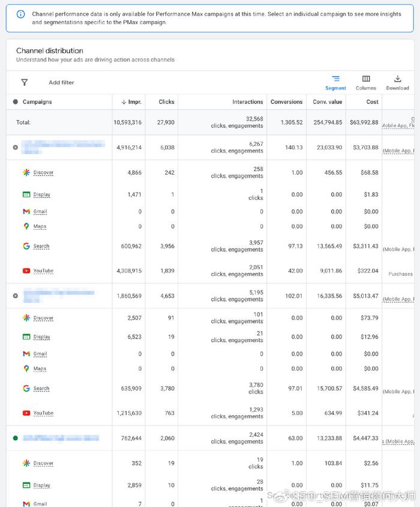The width and height of the screenshot is (420, 507).
Task: Click the first Maps channel icon
Action: 26,226
